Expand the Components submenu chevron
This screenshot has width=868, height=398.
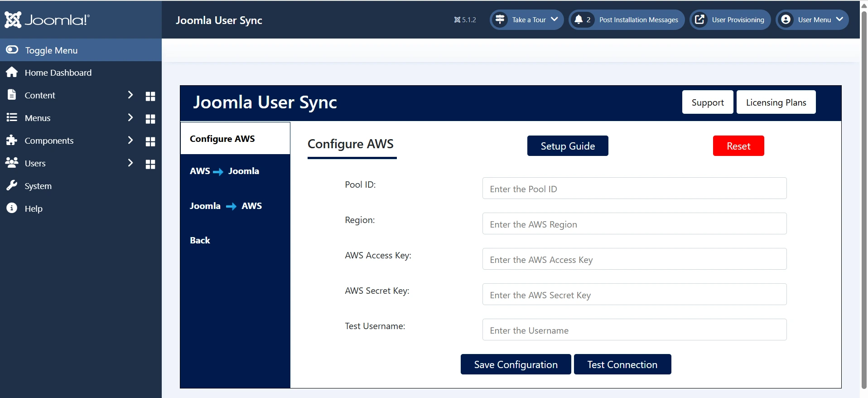point(130,140)
